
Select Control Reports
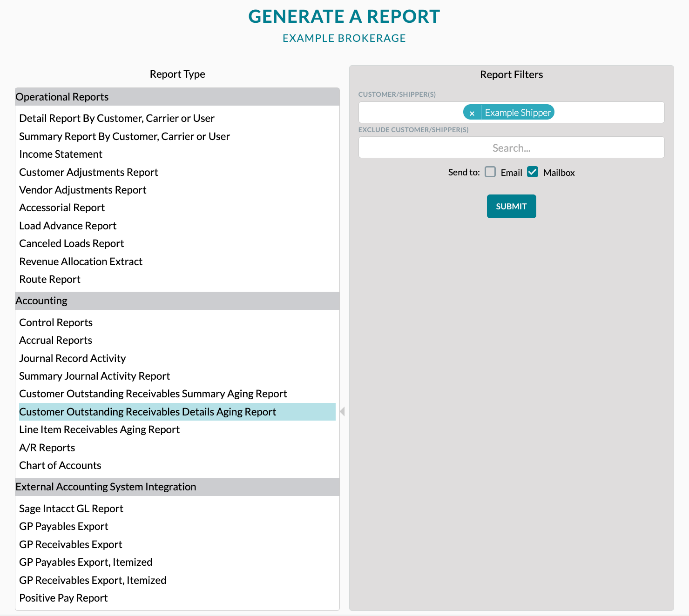(x=56, y=322)
